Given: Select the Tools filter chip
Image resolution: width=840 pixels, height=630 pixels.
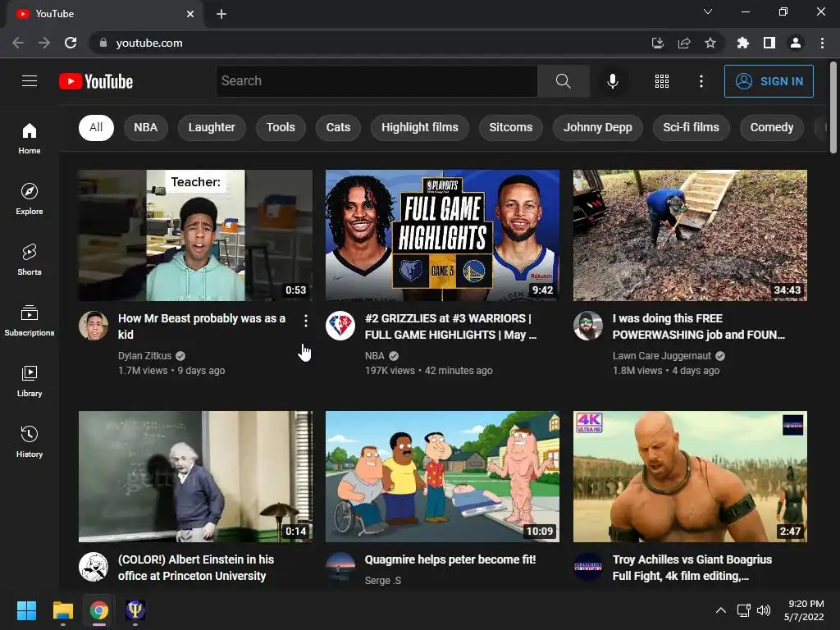Looking at the screenshot, I should [x=281, y=127].
